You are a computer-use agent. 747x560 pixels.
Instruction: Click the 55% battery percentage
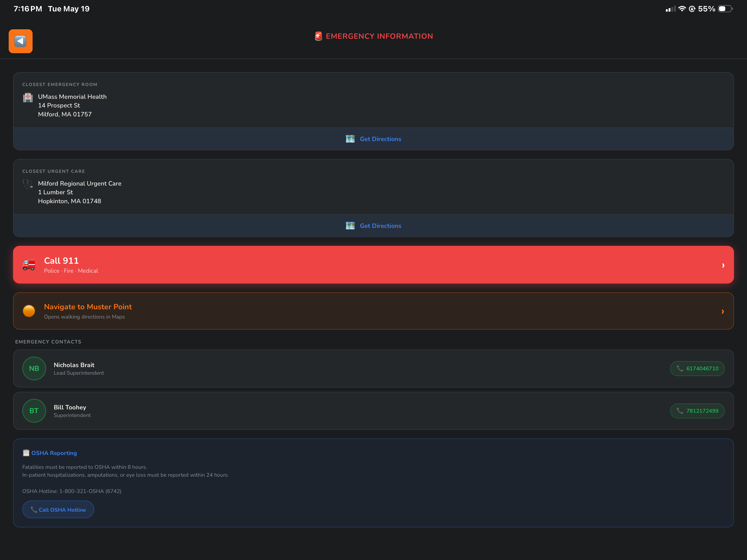point(707,9)
